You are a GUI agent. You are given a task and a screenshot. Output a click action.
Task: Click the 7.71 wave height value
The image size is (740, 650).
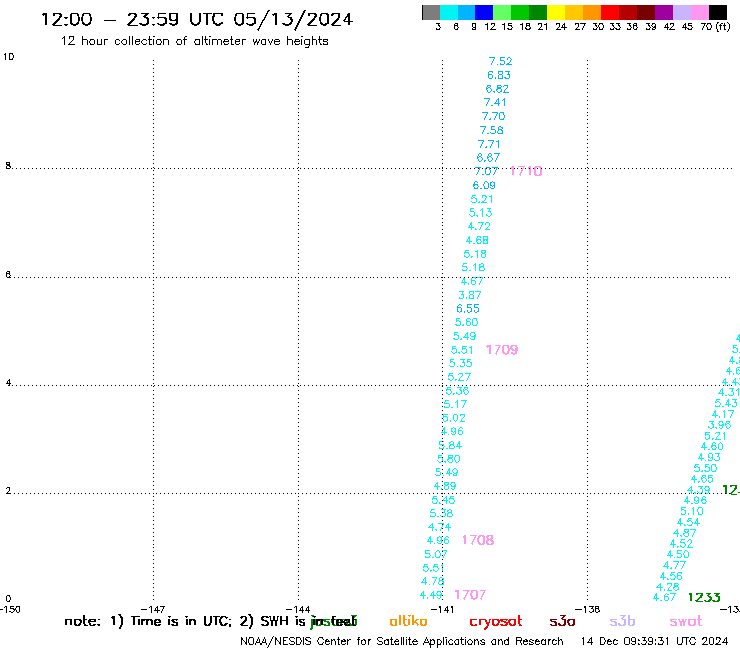tap(489, 144)
